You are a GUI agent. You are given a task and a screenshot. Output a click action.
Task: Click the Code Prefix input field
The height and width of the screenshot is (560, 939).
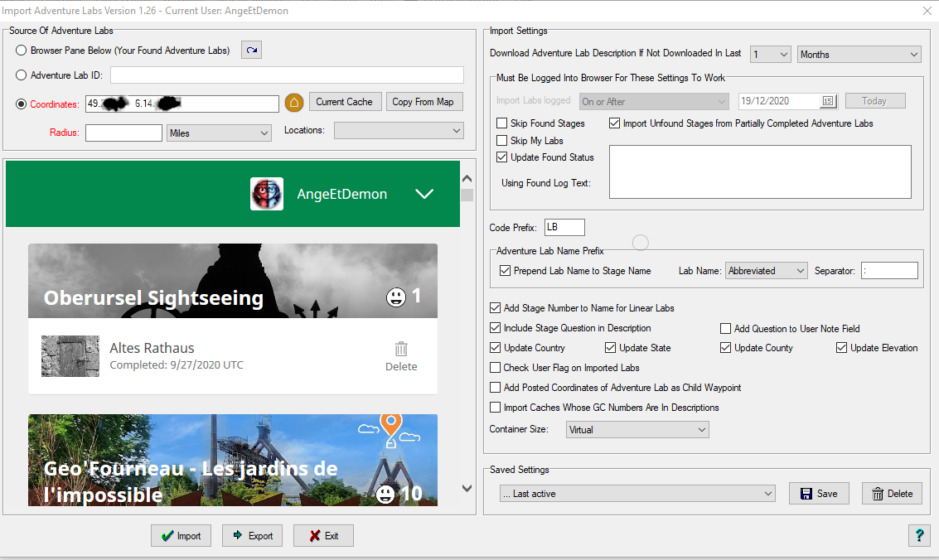564,227
